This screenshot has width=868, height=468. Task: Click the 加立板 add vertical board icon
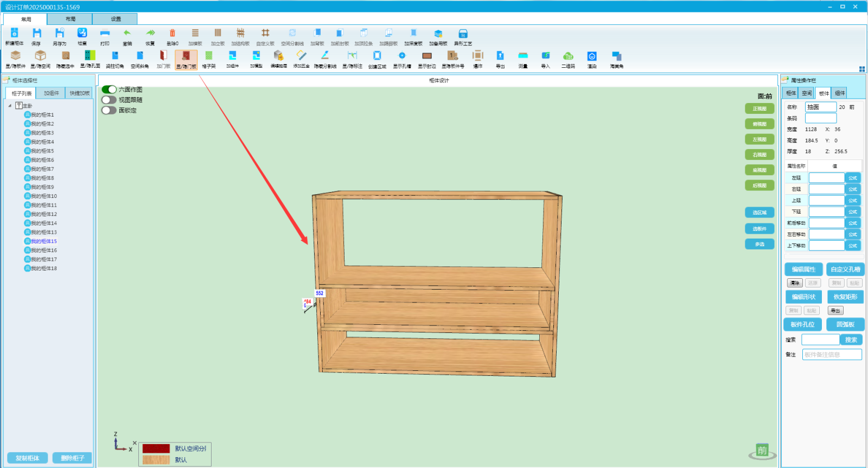pyautogui.click(x=218, y=33)
